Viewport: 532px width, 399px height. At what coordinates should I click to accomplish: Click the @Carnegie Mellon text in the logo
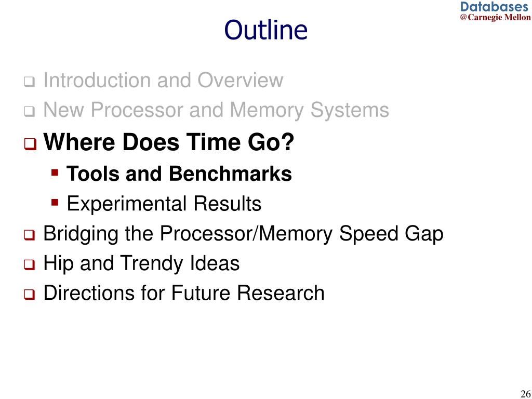496,17
